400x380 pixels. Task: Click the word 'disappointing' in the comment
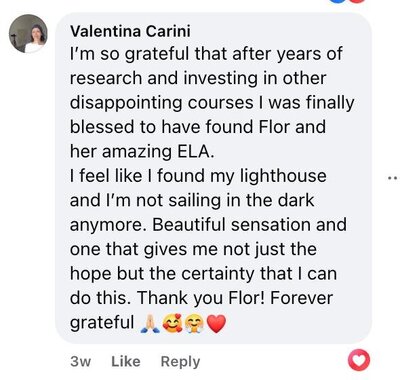point(126,103)
